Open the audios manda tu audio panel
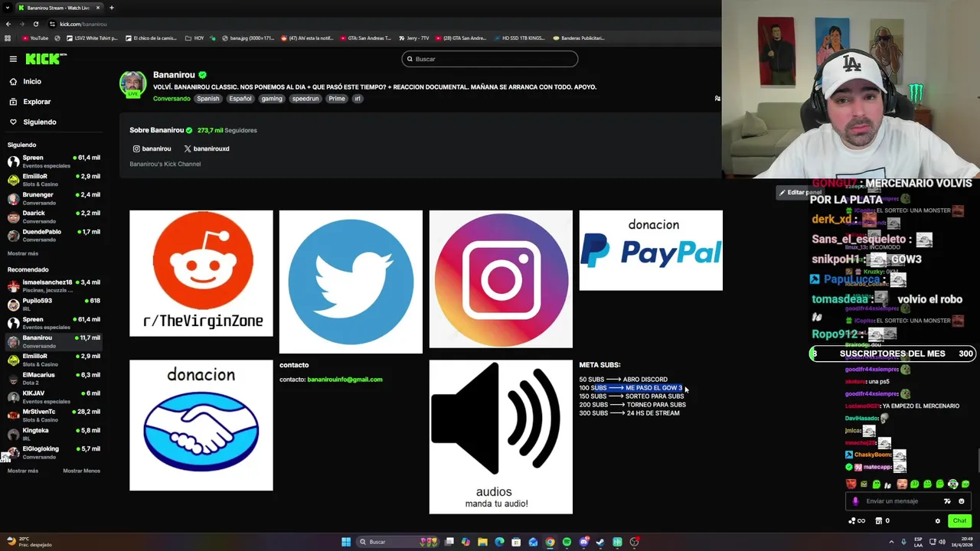This screenshot has height=551, width=980. tap(501, 437)
